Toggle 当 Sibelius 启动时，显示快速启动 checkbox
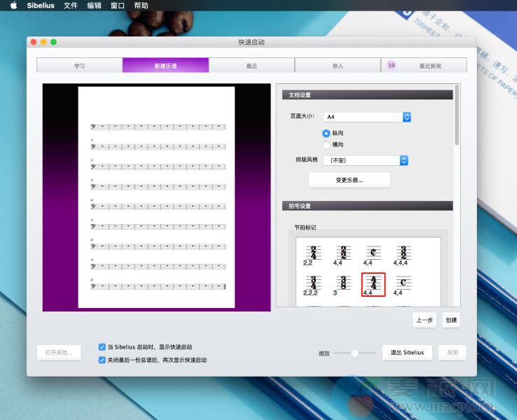517x420 pixels. click(x=103, y=346)
